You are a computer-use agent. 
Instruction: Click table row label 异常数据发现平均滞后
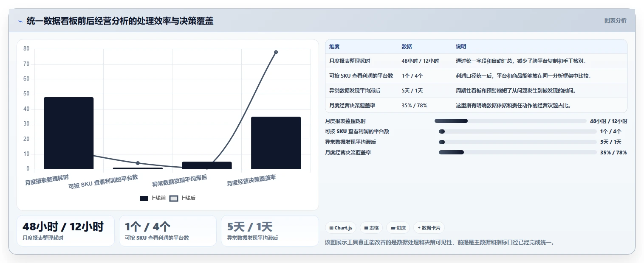[355, 91]
